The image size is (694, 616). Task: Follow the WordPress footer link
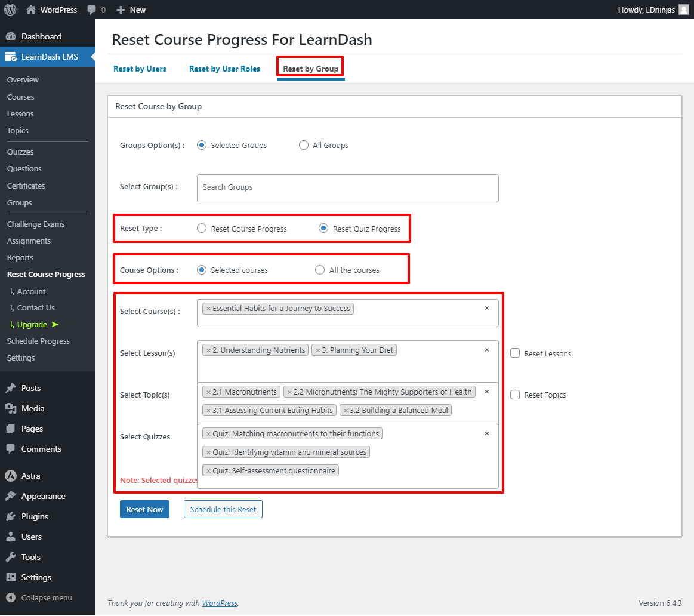pyautogui.click(x=220, y=603)
